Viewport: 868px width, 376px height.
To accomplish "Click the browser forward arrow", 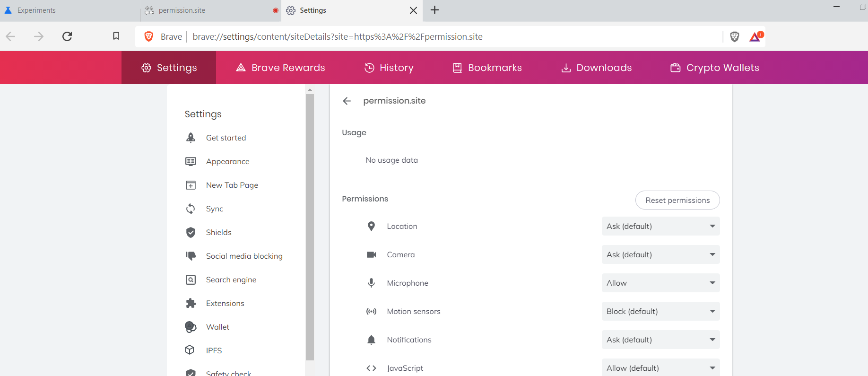I will [x=39, y=36].
